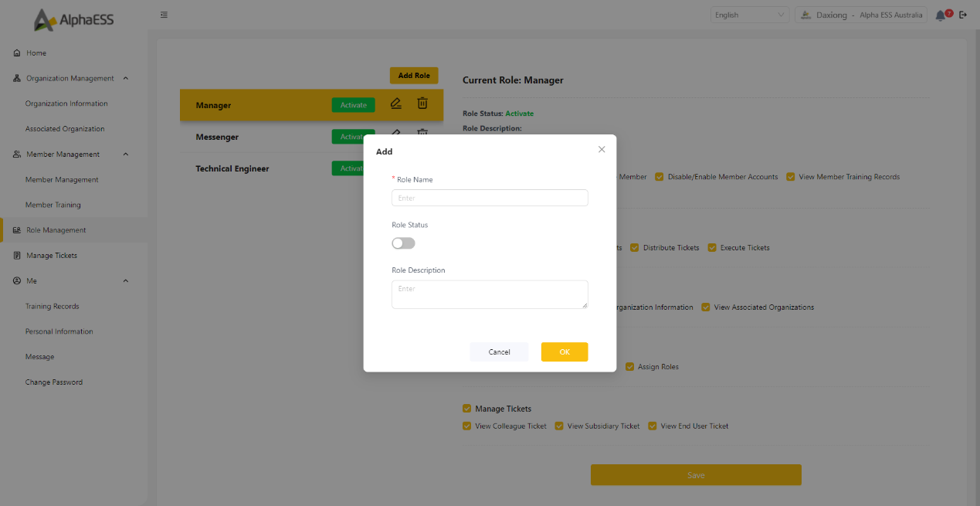Go to Member Training page

click(53, 205)
